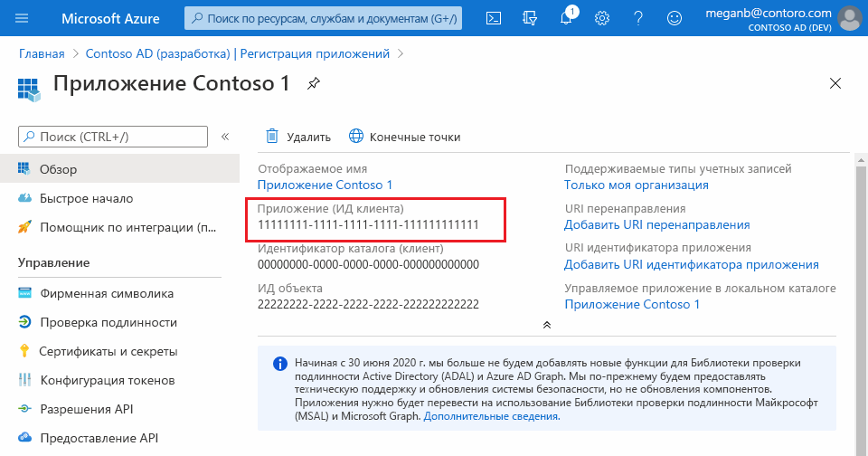
Task: Open Обзор in the sidebar
Action: [x=119, y=168]
